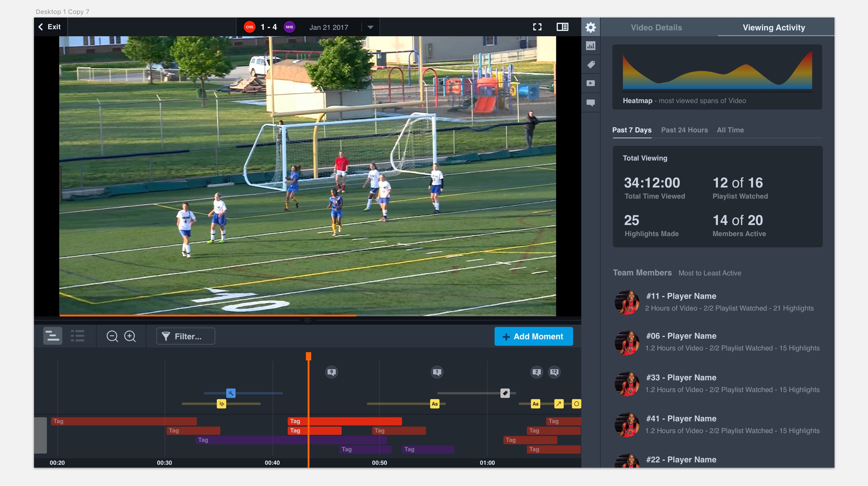This screenshot has height=486, width=868.
Task: Open the Filter field
Action: click(185, 336)
